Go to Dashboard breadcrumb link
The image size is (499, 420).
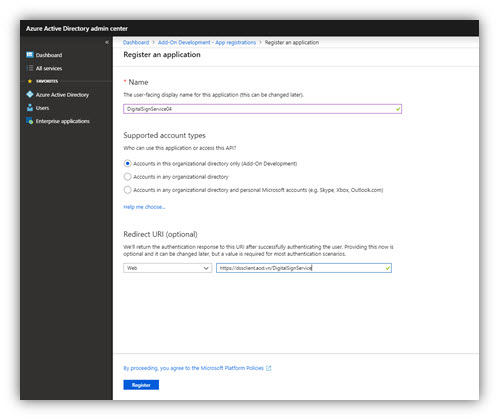click(x=136, y=42)
